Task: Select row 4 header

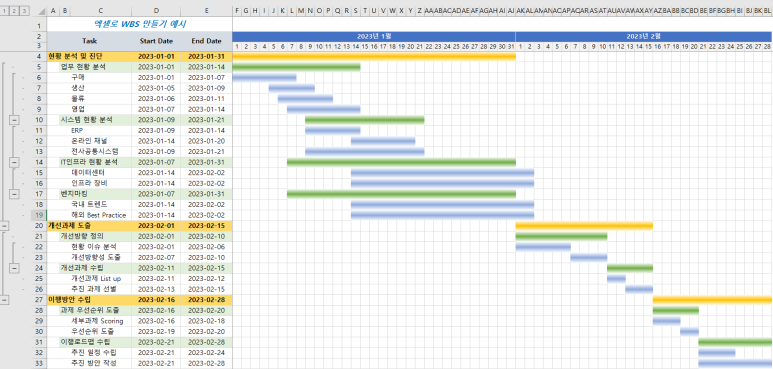Action: [39, 56]
